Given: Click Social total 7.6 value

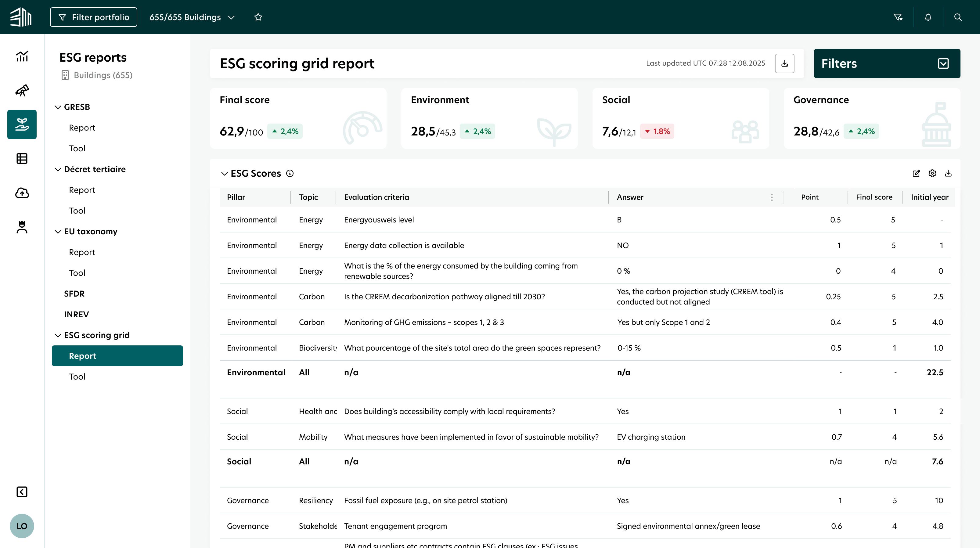Looking at the screenshot, I should click(x=937, y=461).
